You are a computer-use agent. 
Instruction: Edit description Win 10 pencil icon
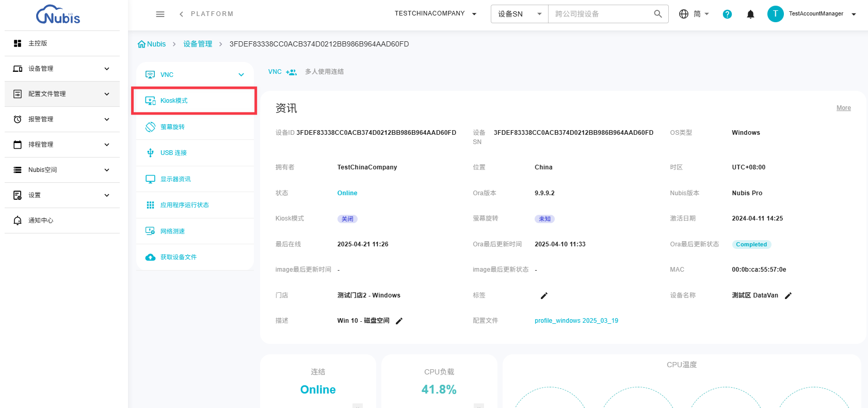tap(399, 321)
